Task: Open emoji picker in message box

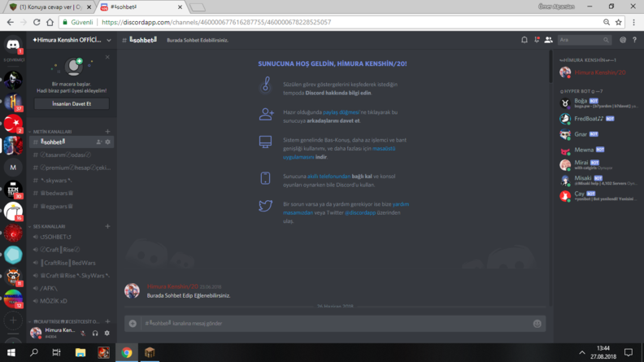Action: pos(537,324)
